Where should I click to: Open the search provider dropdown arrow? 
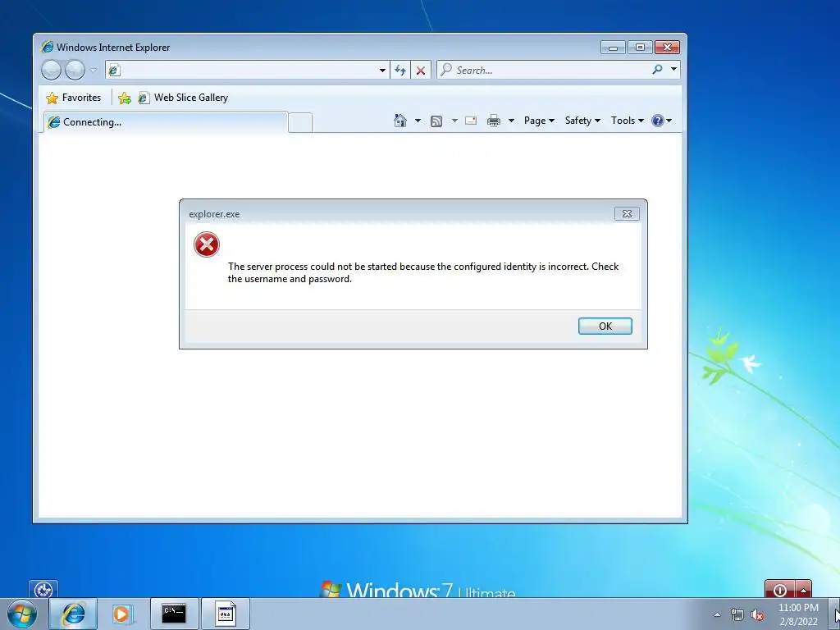674,70
